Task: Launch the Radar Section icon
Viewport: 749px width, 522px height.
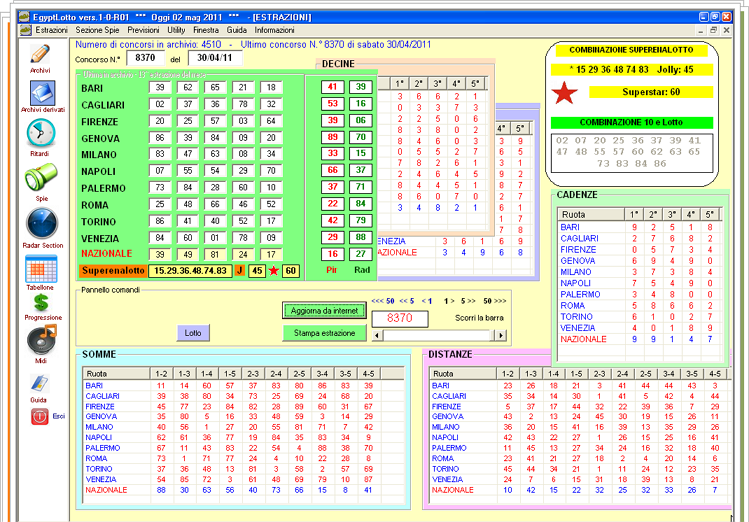Action: (42, 223)
